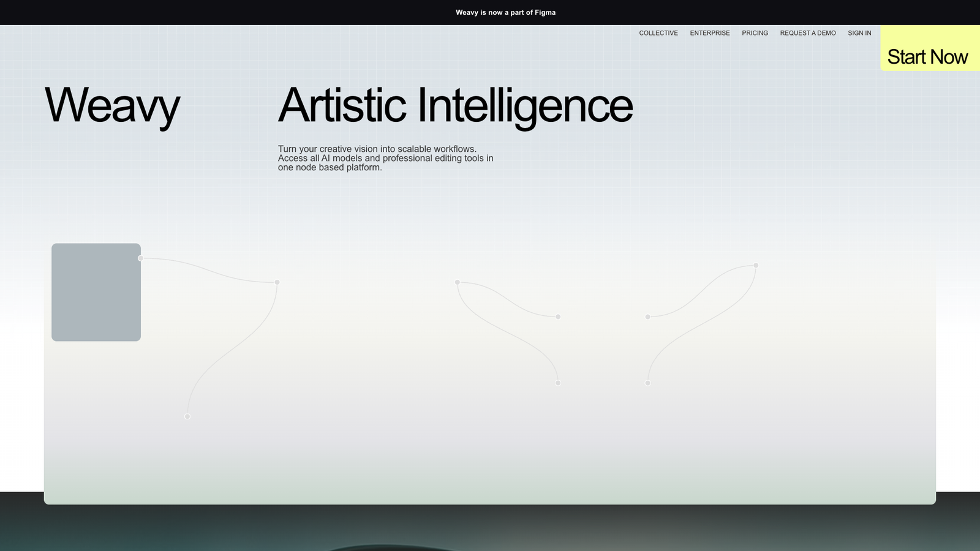Click the "Turn your creative vision" paragraph
This screenshot has width=980, height=551.
pos(386,158)
